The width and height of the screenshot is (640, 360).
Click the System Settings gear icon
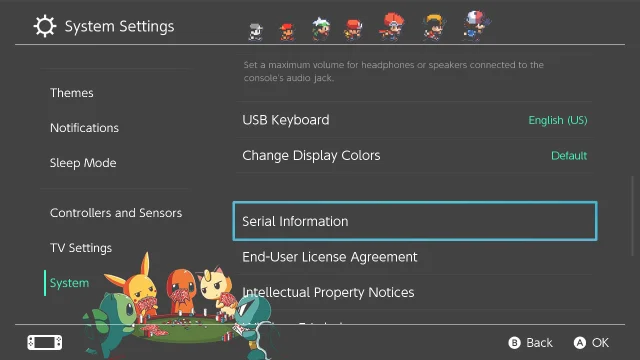(44, 26)
